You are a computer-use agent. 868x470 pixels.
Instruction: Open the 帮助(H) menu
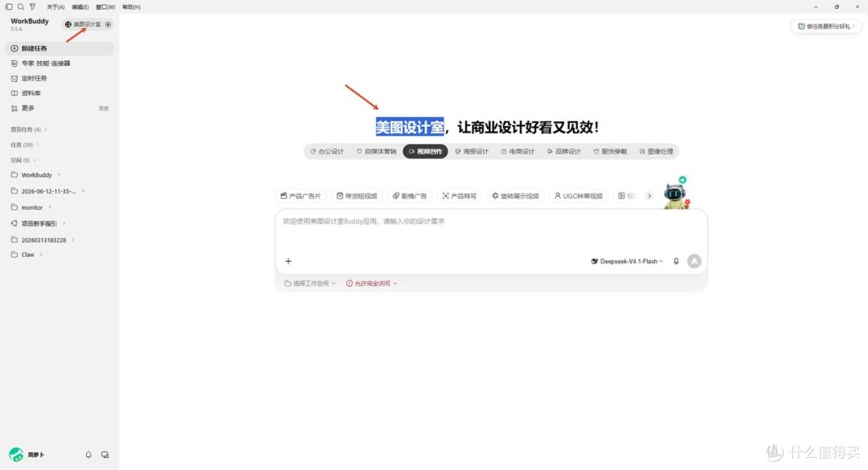(132, 7)
